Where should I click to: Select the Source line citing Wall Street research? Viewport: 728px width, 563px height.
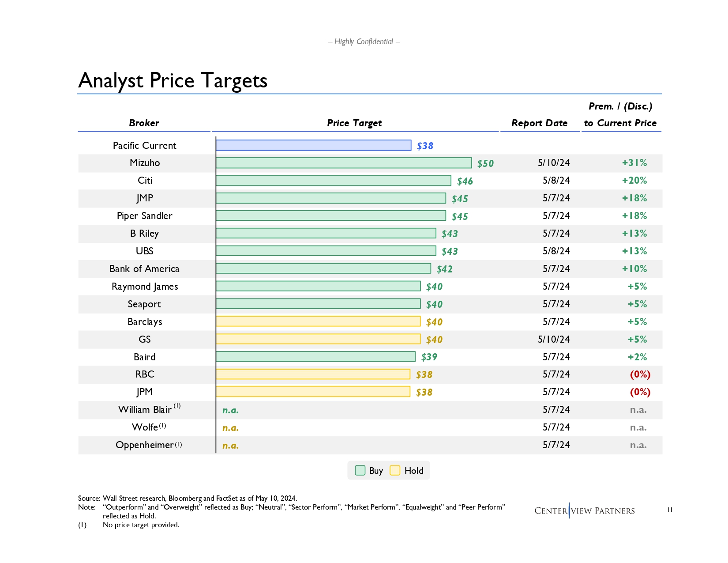click(188, 498)
